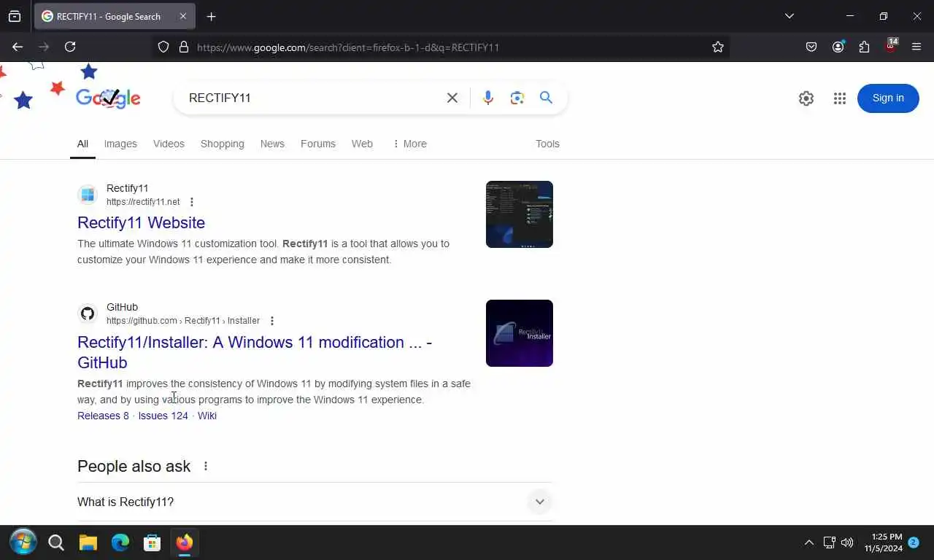Switch to the Web tab
This screenshot has height=560, width=934.
(362, 144)
